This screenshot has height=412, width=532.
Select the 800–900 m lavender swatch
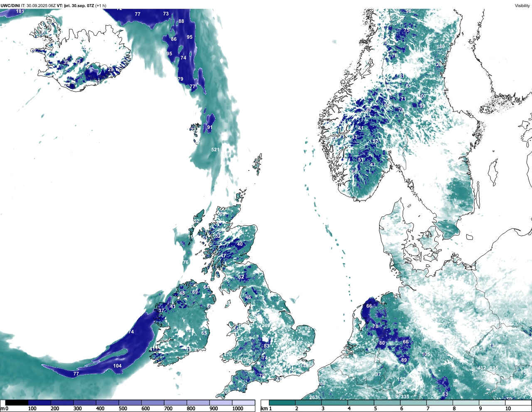click(198, 403)
